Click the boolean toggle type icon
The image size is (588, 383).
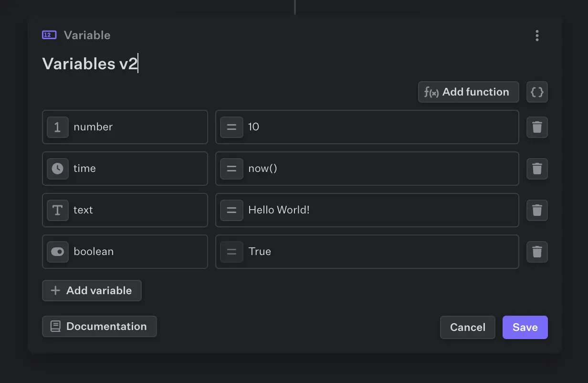pos(58,252)
